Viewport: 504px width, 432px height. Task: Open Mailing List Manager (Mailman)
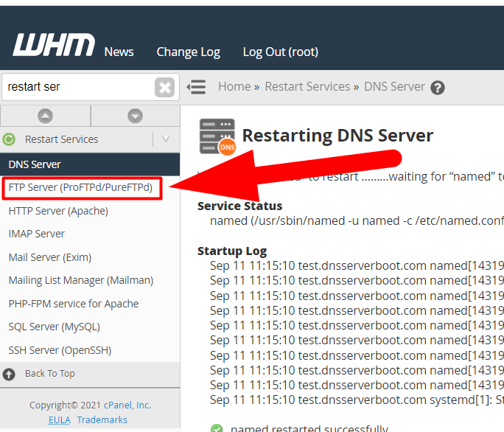[x=80, y=280]
